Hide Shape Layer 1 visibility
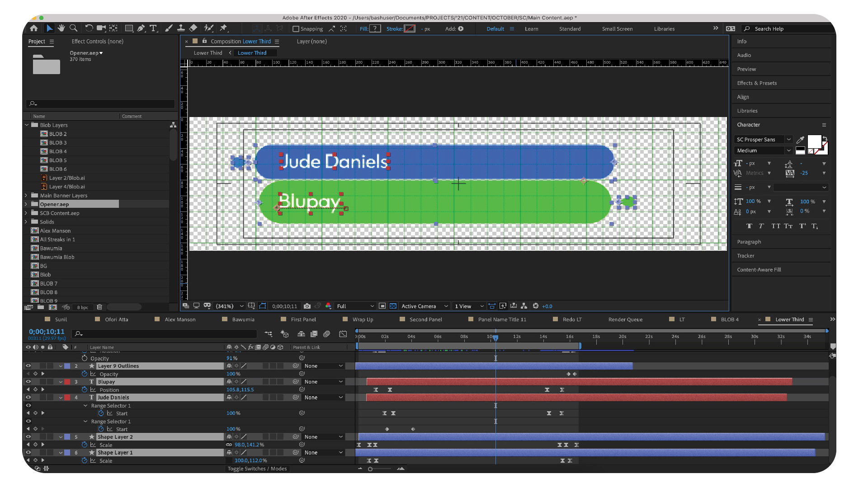 click(28, 452)
